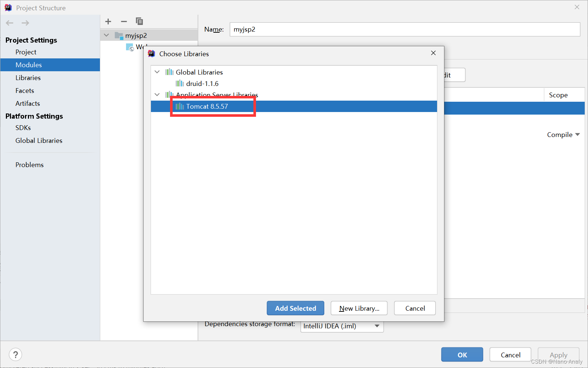Image resolution: width=588 pixels, height=368 pixels.
Task: Collapse the Application Server Libraries node
Action: tap(157, 94)
